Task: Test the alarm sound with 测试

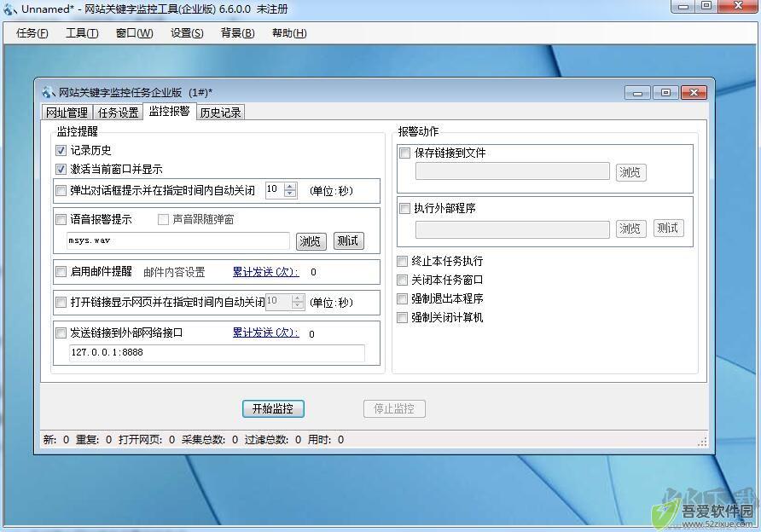Action: (348, 240)
